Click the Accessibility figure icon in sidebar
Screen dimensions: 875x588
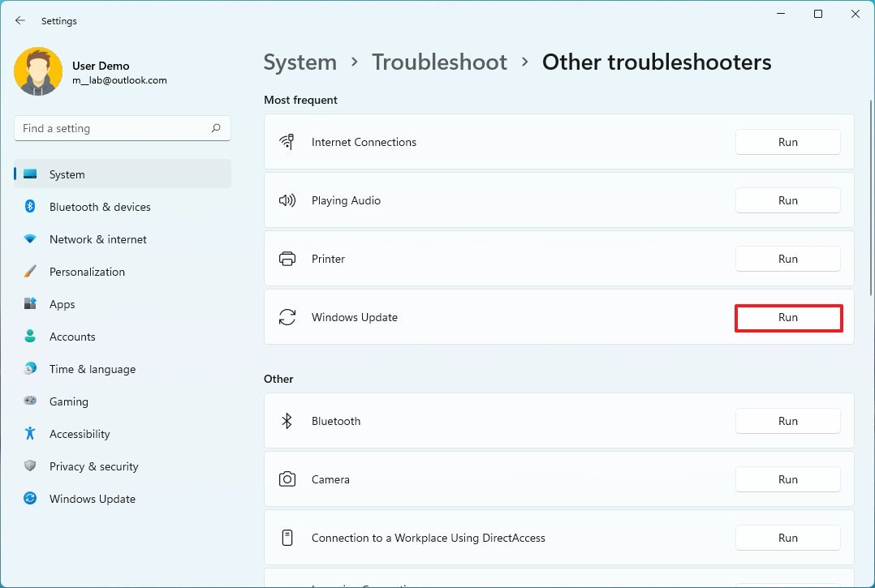click(x=30, y=434)
